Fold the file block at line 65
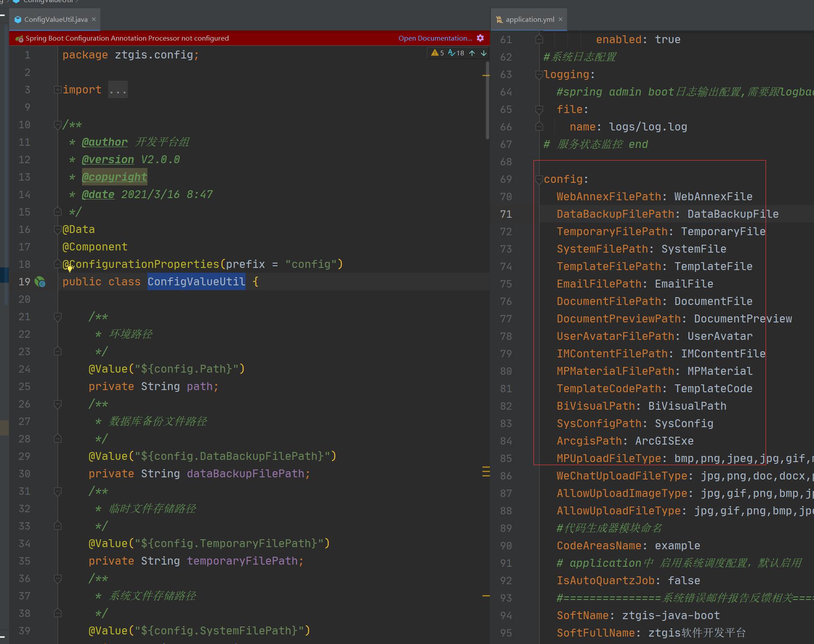This screenshot has height=644, width=814. coord(539,110)
